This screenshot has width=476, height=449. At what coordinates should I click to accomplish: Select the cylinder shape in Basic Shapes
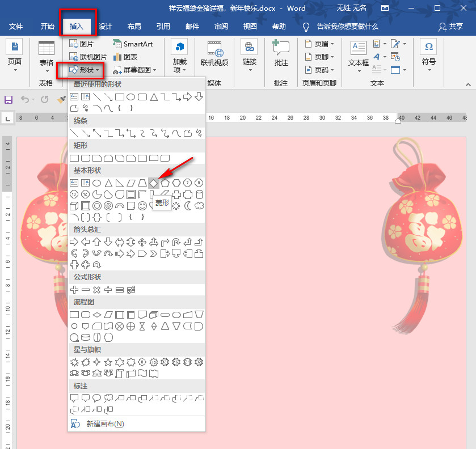point(199,194)
